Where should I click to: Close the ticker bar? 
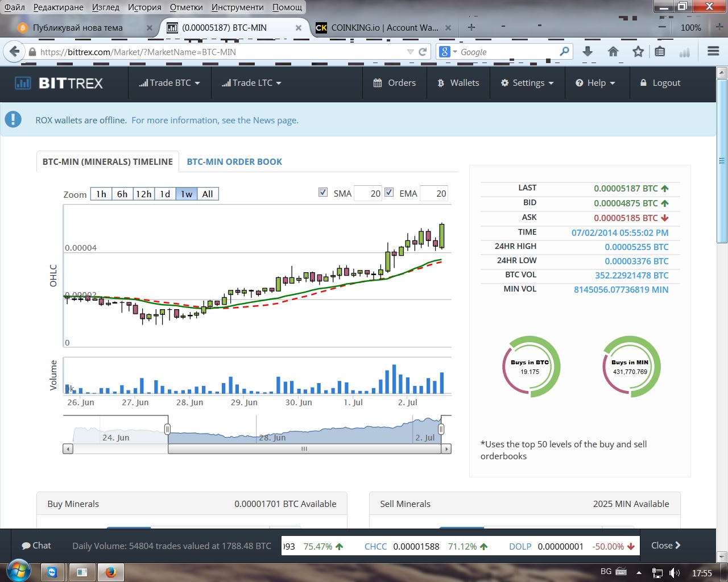666,546
